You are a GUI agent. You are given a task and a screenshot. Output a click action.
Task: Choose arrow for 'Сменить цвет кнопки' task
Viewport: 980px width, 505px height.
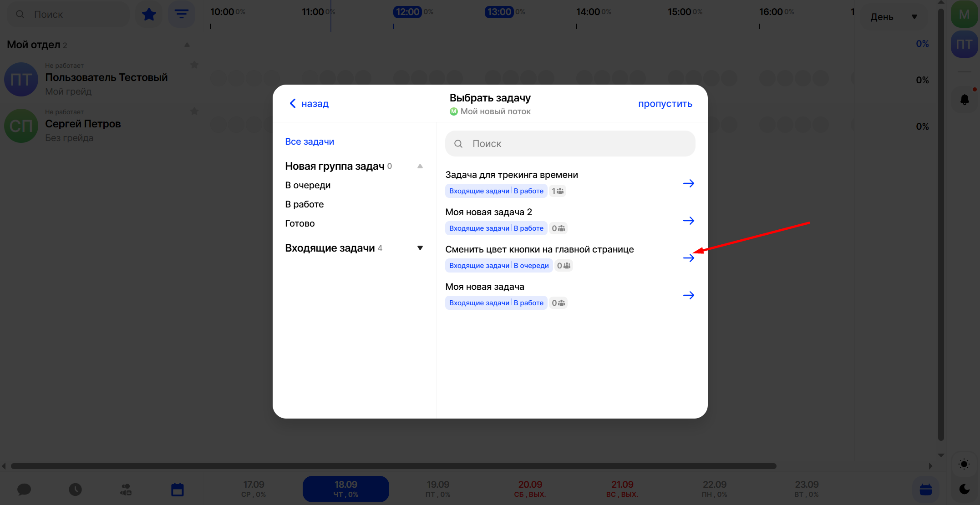click(688, 258)
